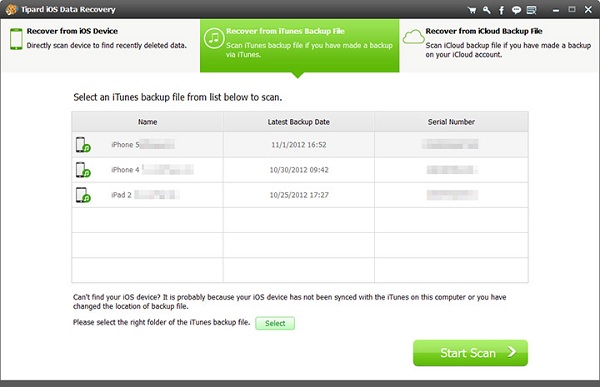
Task: Click the Tipard app logo icon
Action: 11,9
